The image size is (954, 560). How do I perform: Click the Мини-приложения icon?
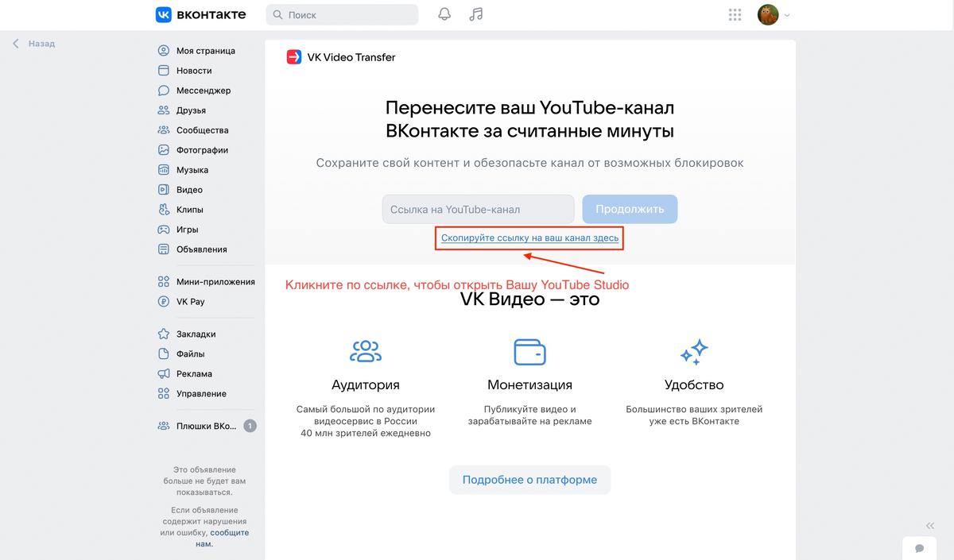pyautogui.click(x=164, y=282)
